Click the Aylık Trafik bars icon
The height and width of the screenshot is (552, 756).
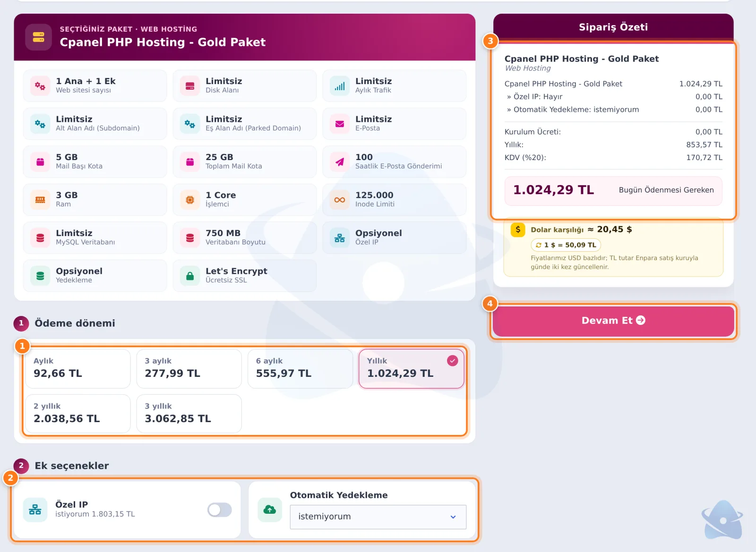340,86
